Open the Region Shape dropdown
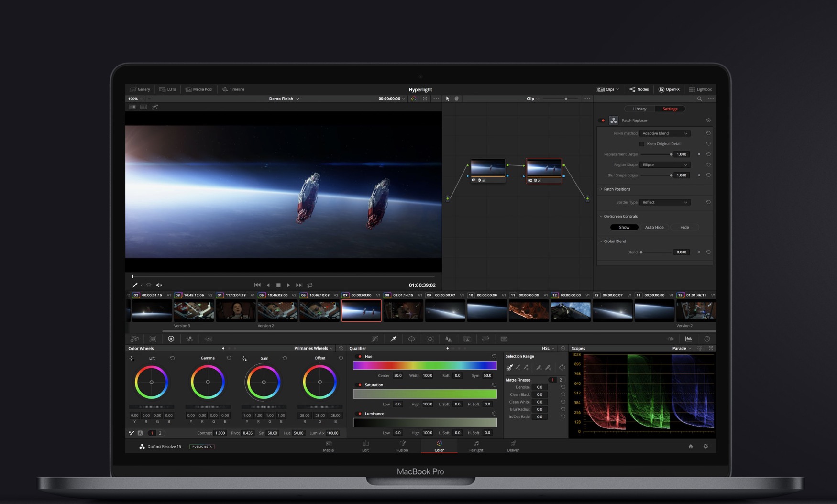The height and width of the screenshot is (504, 837). click(665, 165)
